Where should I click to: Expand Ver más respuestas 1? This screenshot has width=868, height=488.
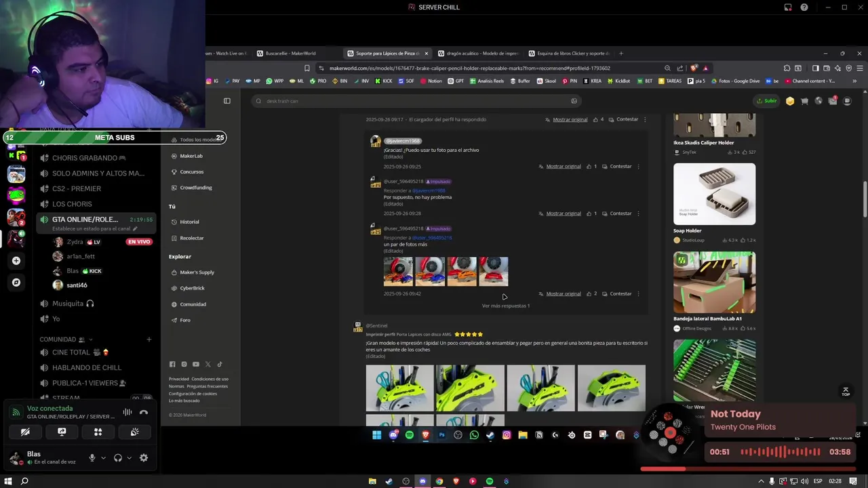click(x=506, y=306)
